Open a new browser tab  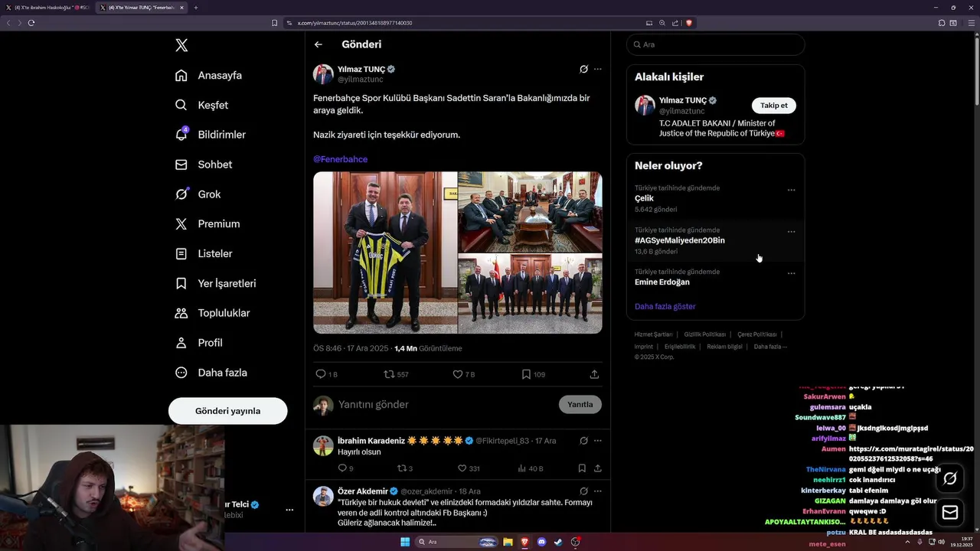[x=196, y=8]
